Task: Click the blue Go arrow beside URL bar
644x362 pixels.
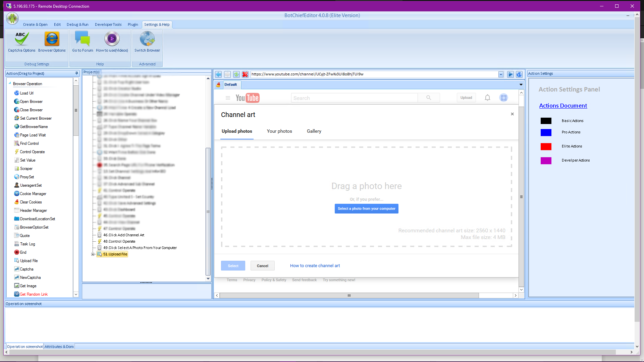Action: click(510, 74)
